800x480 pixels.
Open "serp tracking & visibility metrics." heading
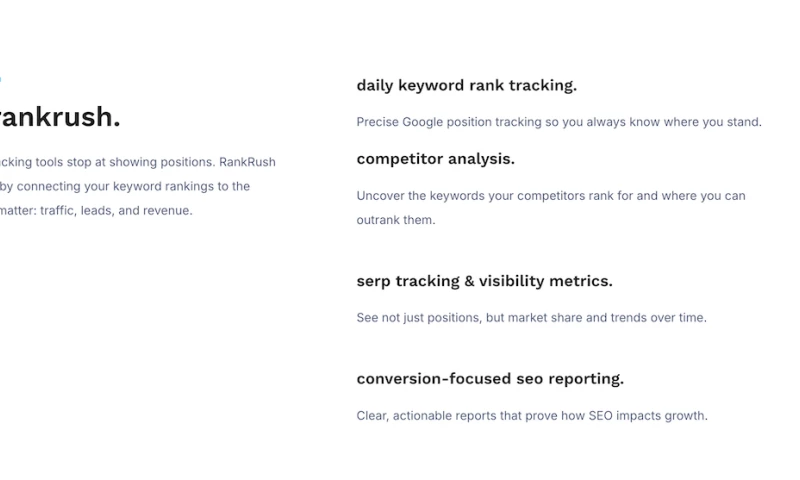click(x=484, y=282)
